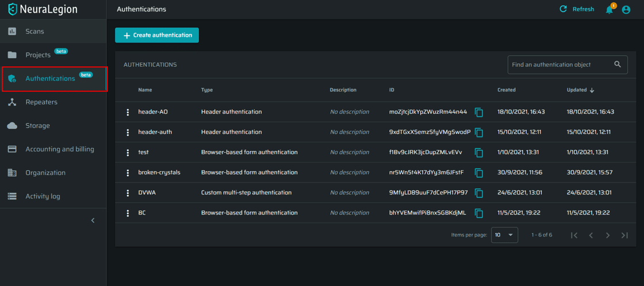This screenshot has height=286, width=644.
Task: Click the Scans chart icon
Action: (12, 31)
